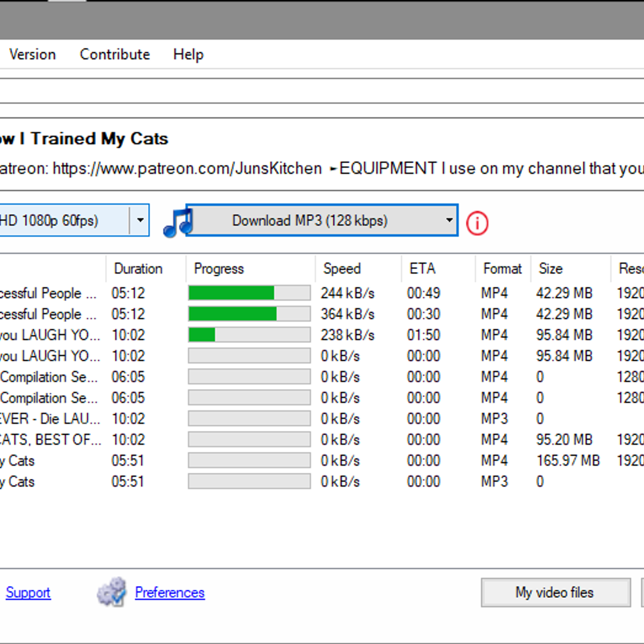644x644 pixels.
Task: Open the Help menu
Action: [188, 54]
